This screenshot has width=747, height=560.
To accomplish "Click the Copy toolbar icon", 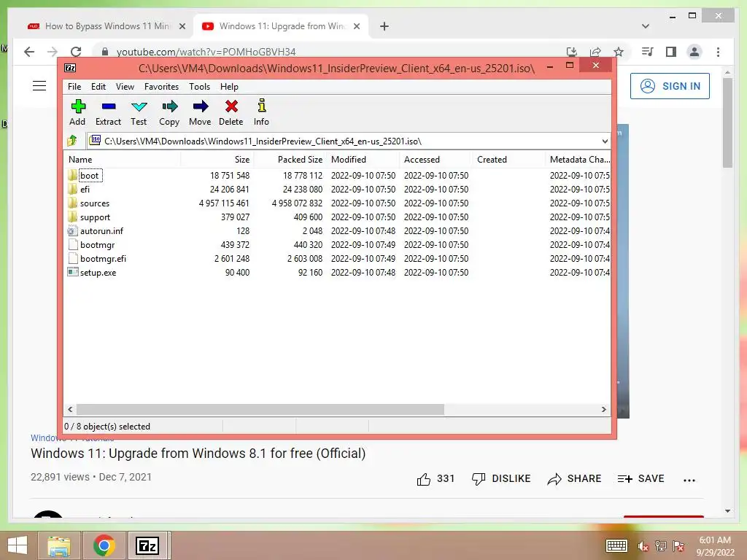I will click(169, 106).
